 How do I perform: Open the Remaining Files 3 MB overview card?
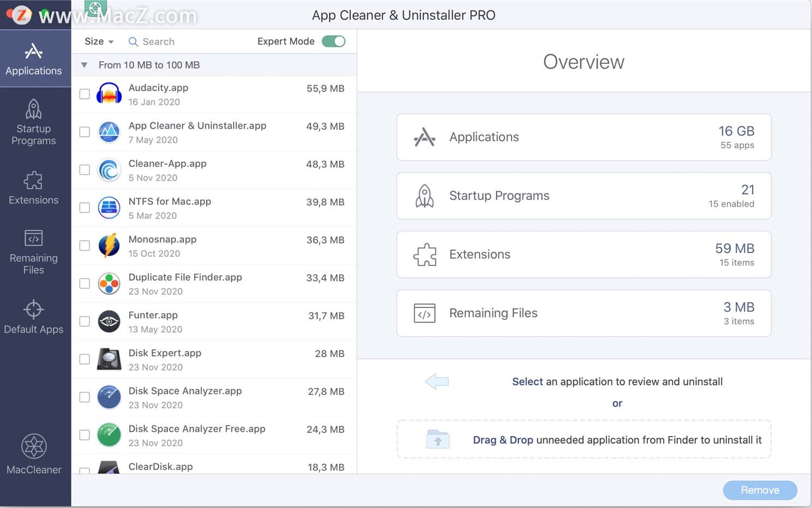point(584,313)
